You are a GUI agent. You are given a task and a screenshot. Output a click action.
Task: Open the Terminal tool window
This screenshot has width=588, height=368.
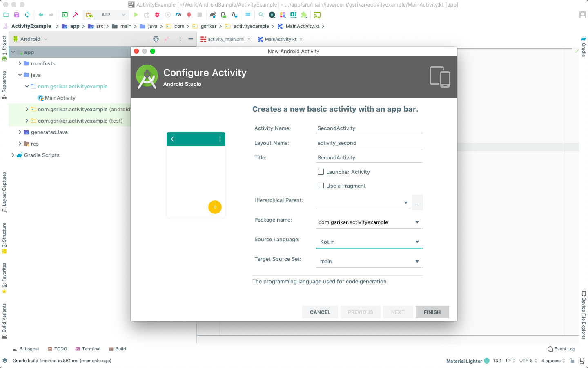(x=88, y=349)
